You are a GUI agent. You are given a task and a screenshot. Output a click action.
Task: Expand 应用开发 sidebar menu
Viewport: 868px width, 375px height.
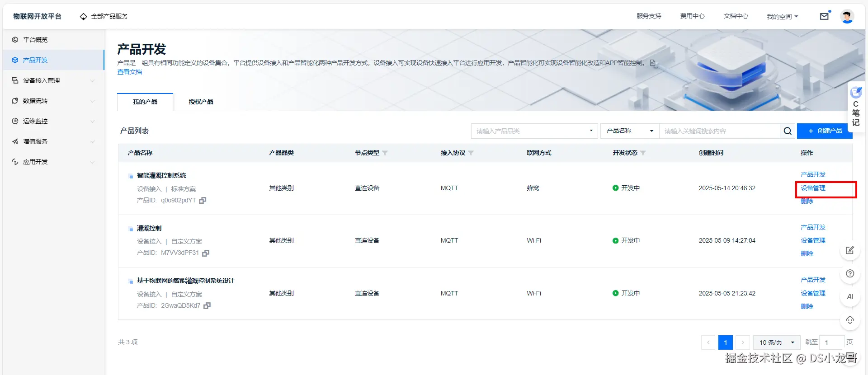pyautogui.click(x=53, y=162)
